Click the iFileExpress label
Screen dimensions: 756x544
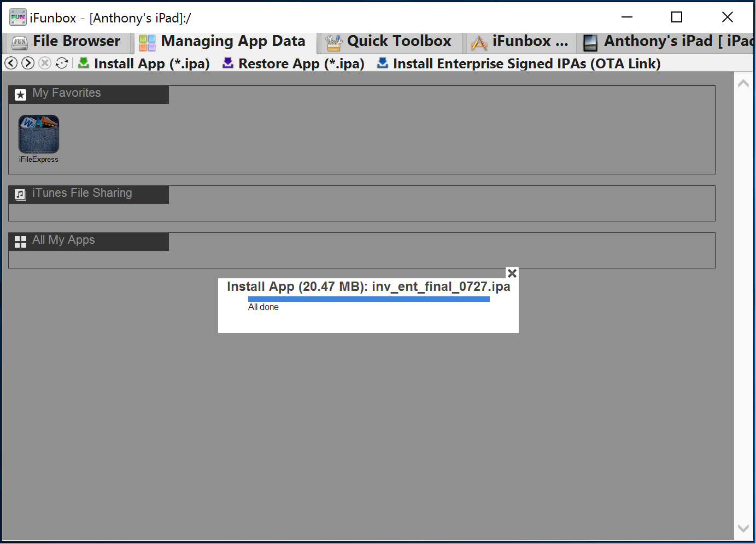click(x=39, y=160)
